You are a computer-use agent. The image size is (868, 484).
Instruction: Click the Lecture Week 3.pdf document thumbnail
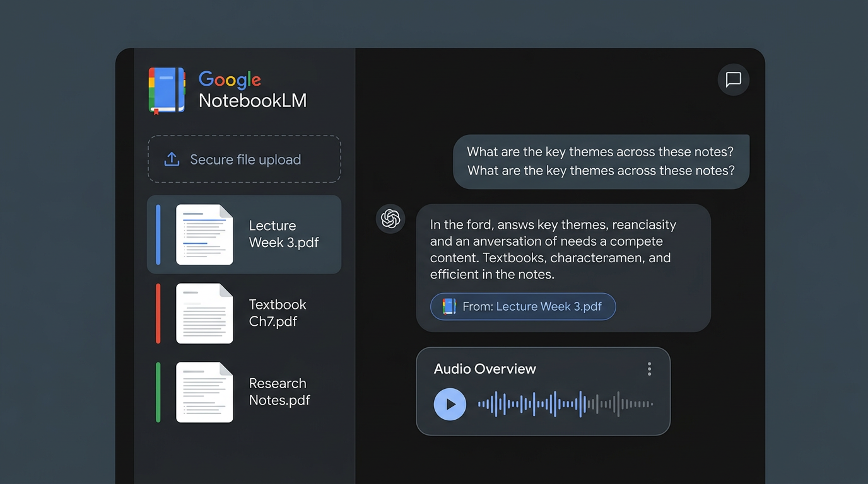click(x=204, y=234)
